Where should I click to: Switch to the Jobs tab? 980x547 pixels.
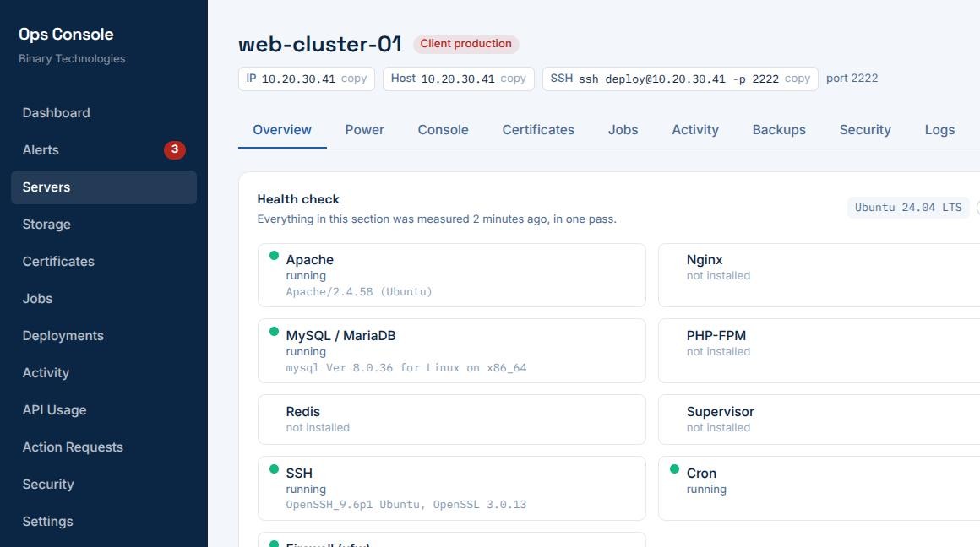[623, 130]
